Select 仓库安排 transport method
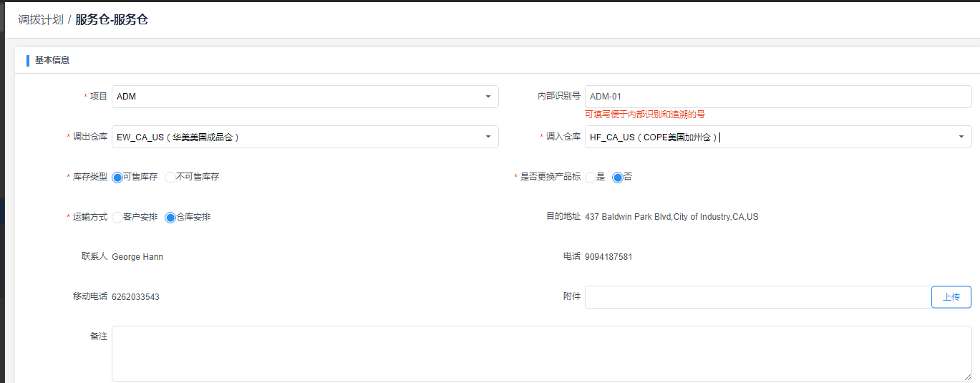 170,218
